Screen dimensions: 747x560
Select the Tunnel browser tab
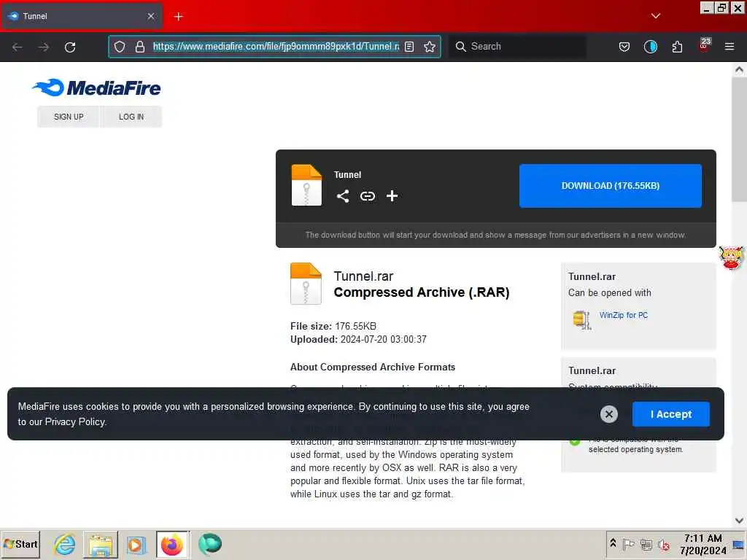coord(82,16)
